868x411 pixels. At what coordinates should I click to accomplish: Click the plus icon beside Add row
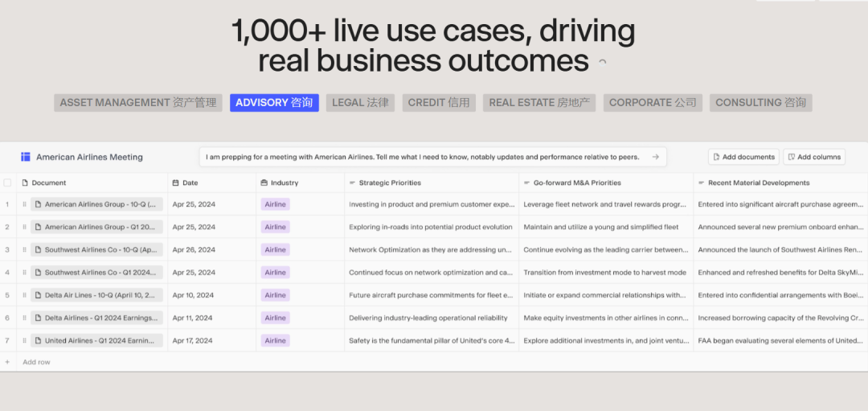pos(7,362)
